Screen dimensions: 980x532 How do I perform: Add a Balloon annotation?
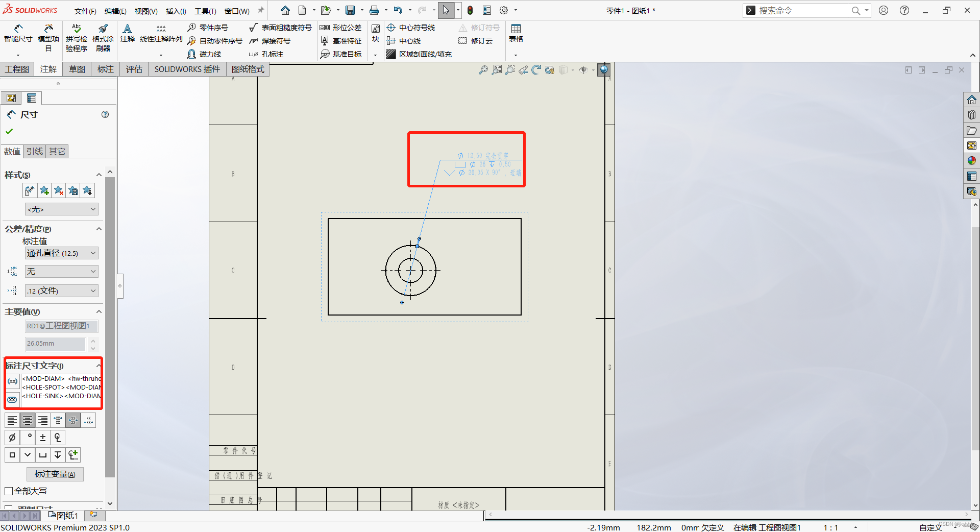[x=208, y=28]
